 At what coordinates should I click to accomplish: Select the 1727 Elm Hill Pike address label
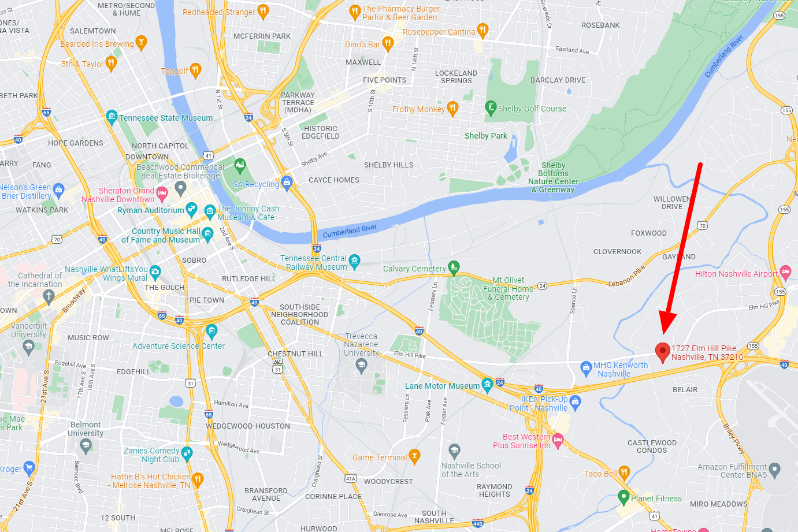pos(707,352)
